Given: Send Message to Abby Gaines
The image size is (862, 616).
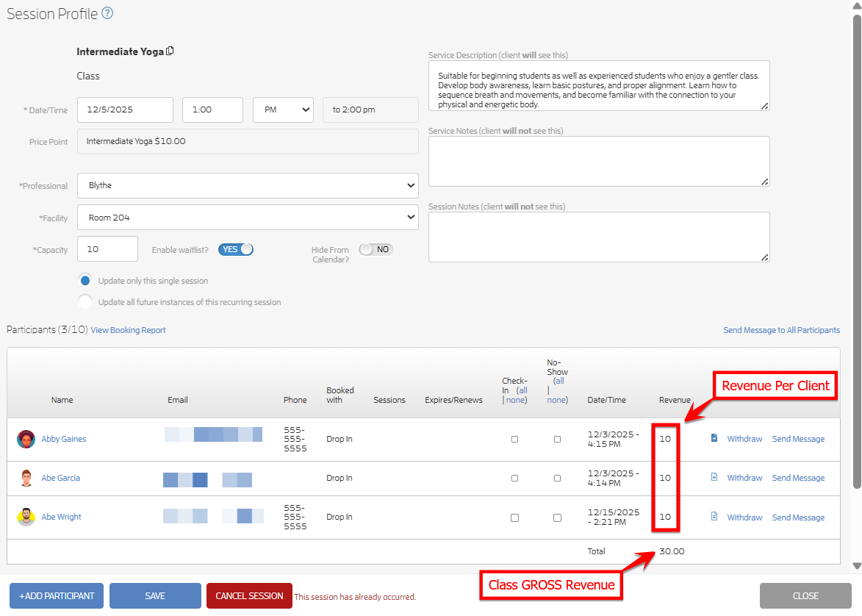Looking at the screenshot, I should coord(798,439).
